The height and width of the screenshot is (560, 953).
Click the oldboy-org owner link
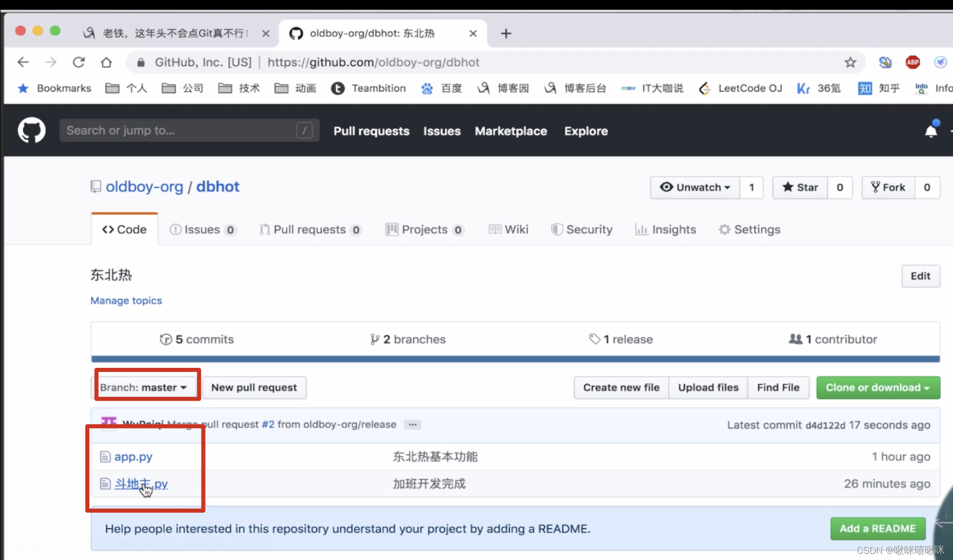click(x=144, y=186)
